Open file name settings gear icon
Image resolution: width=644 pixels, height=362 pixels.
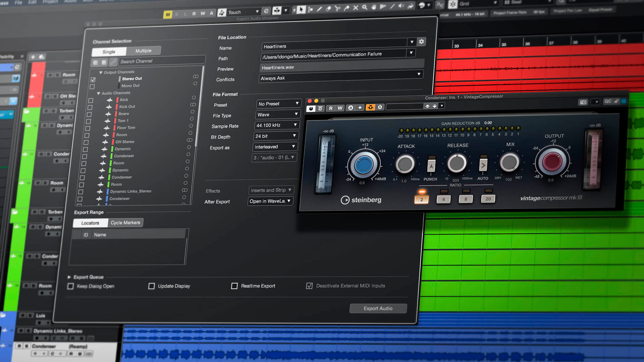click(421, 42)
